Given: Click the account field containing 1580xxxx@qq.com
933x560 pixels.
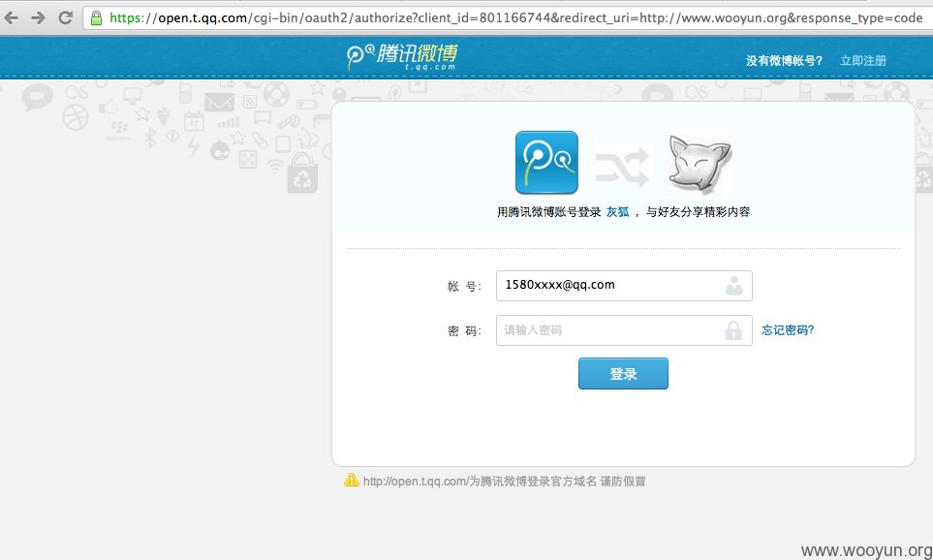Looking at the screenshot, I should 624,286.
